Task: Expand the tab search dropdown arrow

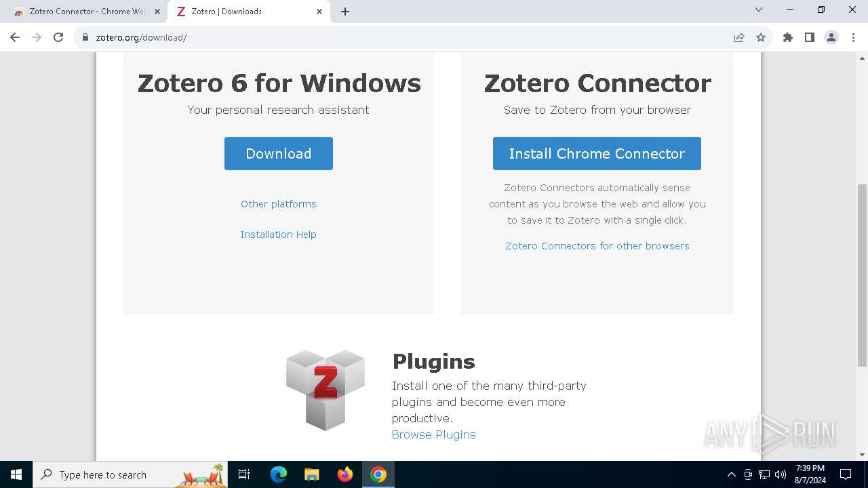Action: coord(759,9)
